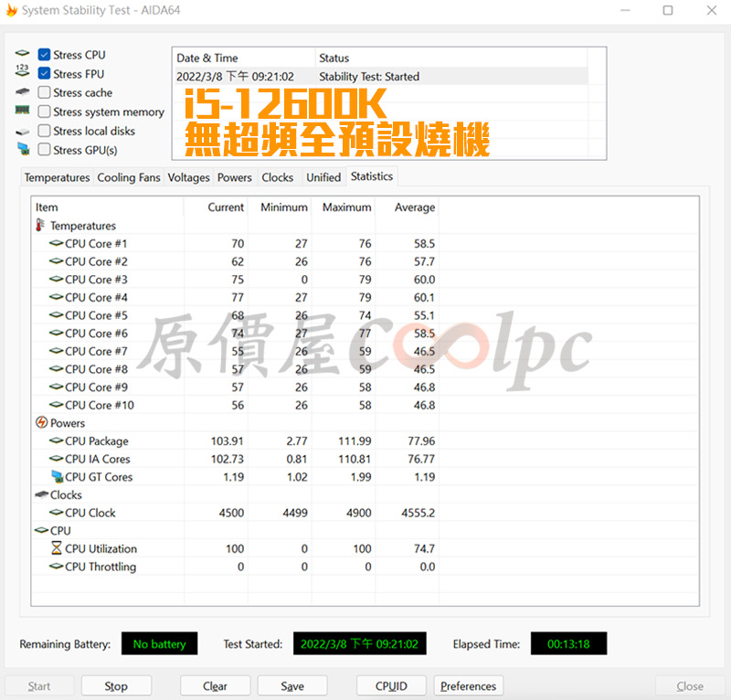
Task: Switch to the Clocks tab
Action: pos(278,177)
